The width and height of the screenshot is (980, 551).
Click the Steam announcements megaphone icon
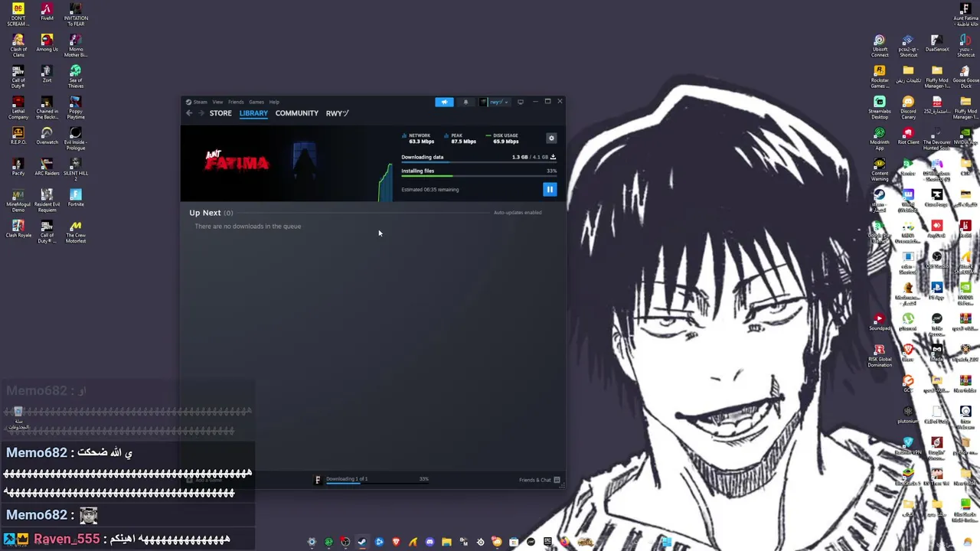tap(444, 102)
